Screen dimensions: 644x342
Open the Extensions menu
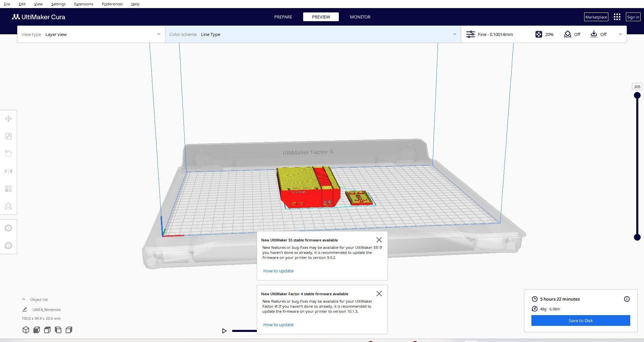click(84, 4)
